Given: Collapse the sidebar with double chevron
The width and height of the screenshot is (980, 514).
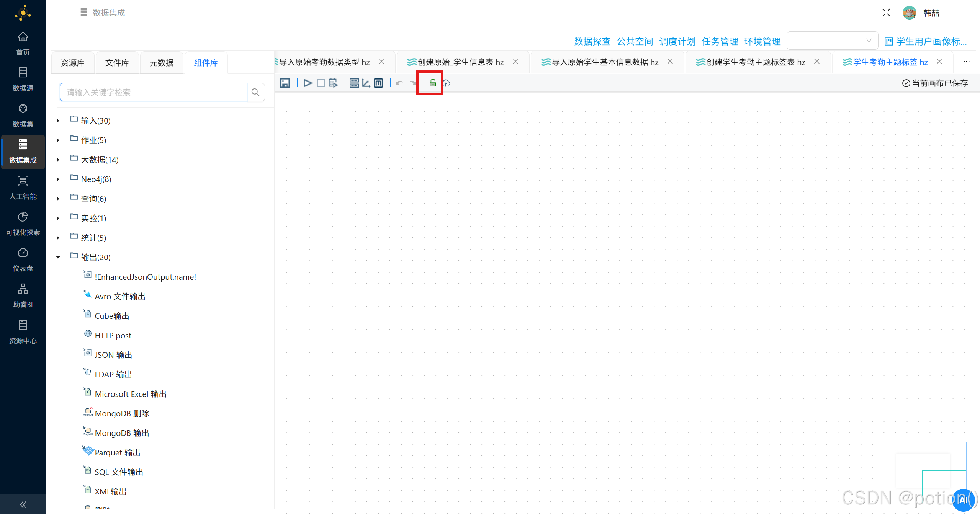Looking at the screenshot, I should point(23,504).
